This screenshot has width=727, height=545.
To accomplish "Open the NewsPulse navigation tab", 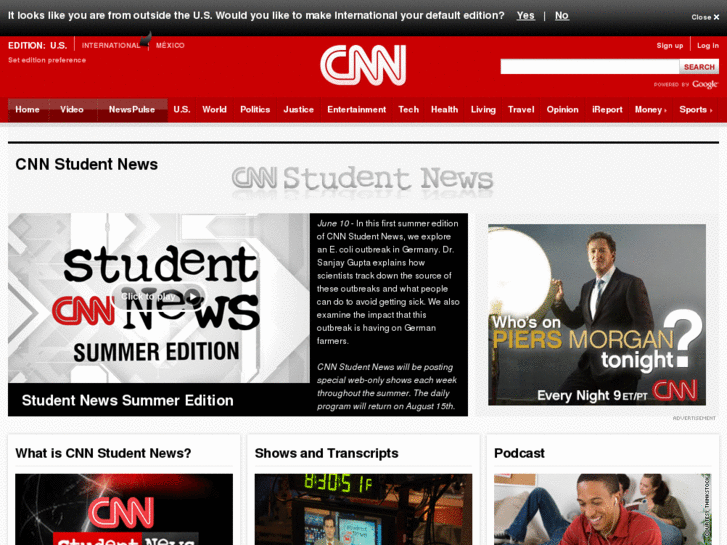I will (132, 110).
